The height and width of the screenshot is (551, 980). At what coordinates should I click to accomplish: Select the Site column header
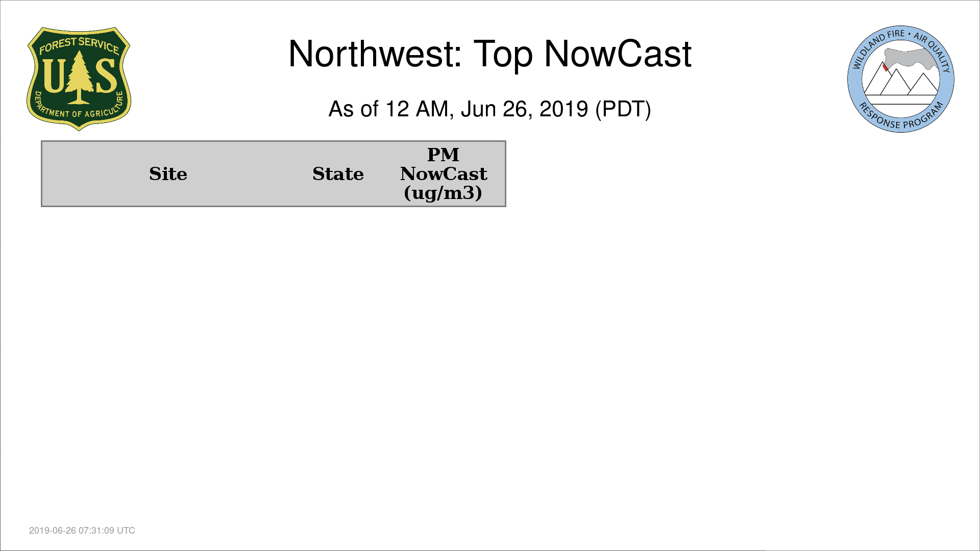168,174
